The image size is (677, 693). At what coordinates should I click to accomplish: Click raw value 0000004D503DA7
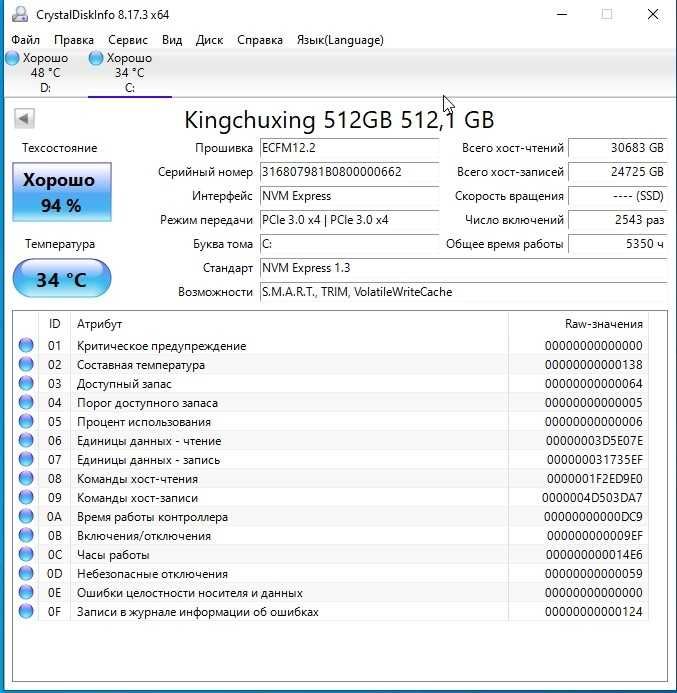pos(592,498)
